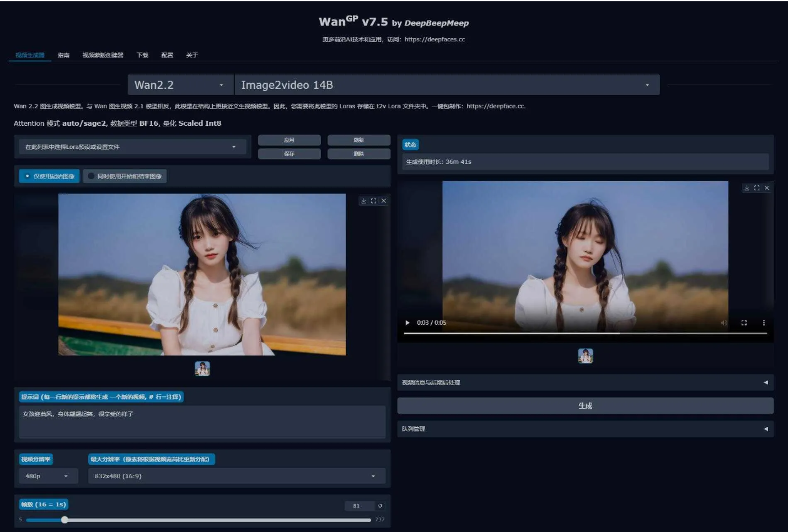
Task: Expand output video preview to fullscreen
Action: (x=757, y=188)
